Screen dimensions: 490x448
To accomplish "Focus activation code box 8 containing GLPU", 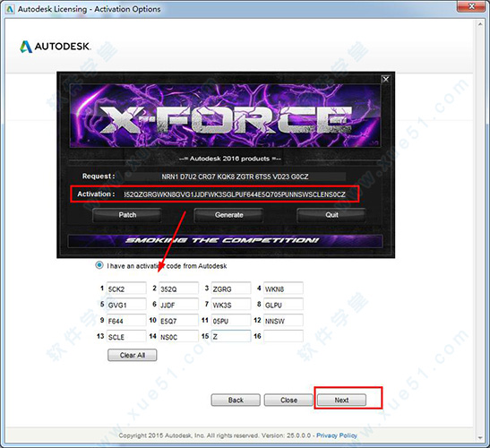I will coord(283,304).
